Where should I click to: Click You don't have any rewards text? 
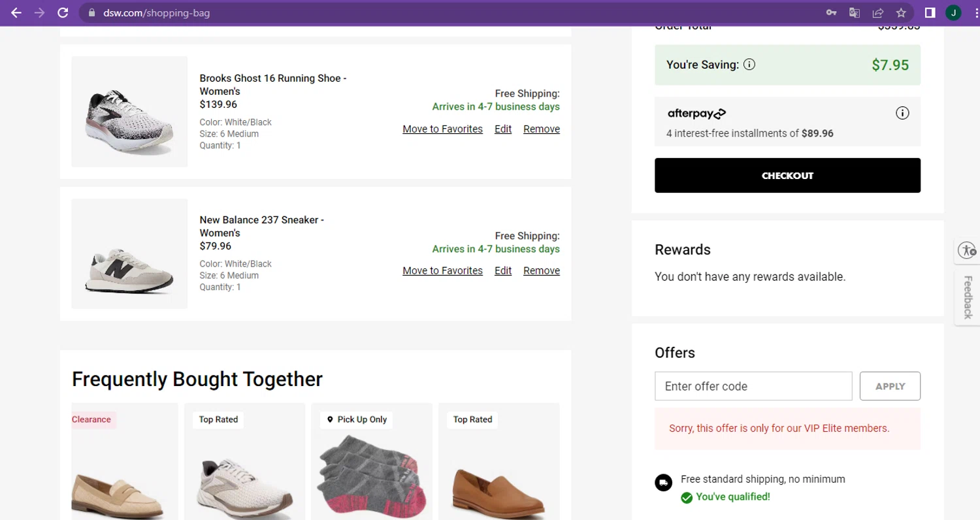pyautogui.click(x=750, y=276)
